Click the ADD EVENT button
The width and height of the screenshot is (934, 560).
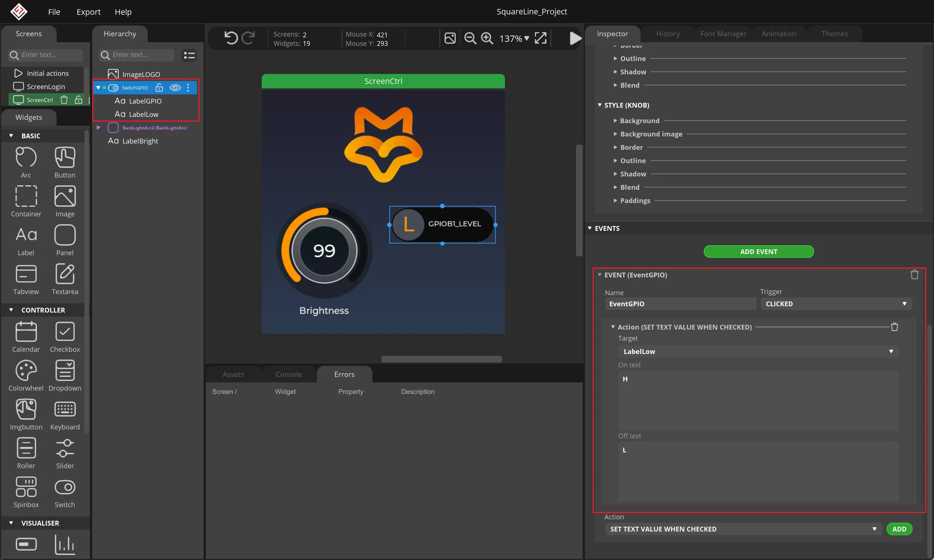click(759, 251)
